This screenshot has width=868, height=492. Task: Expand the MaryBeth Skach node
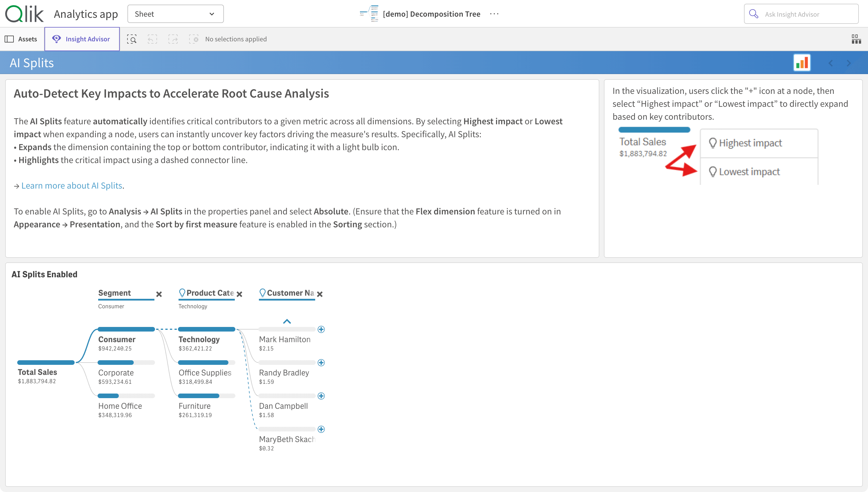coord(321,429)
